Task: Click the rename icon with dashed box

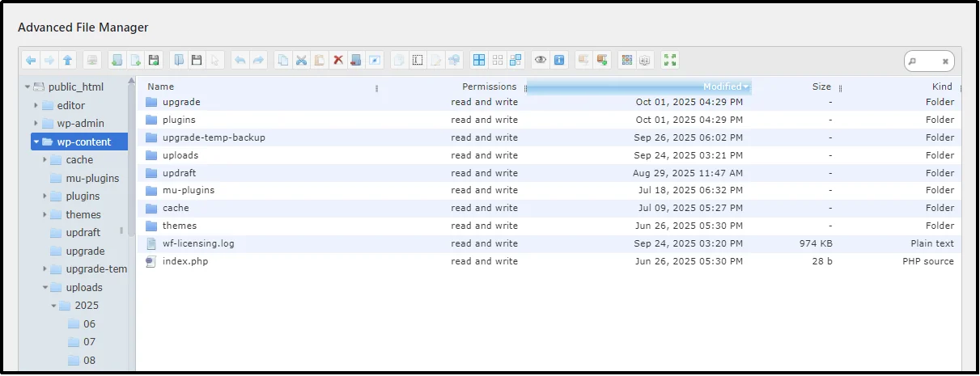Action: 418,60
